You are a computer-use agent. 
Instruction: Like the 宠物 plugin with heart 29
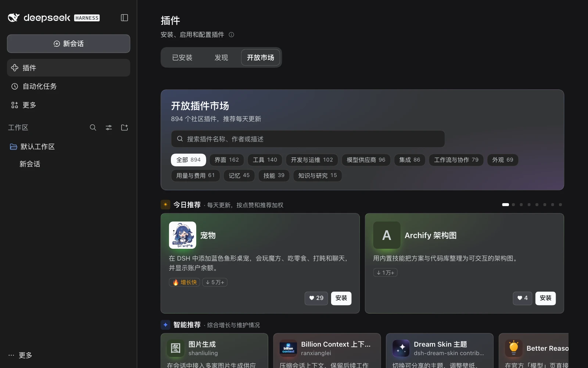[x=316, y=298]
